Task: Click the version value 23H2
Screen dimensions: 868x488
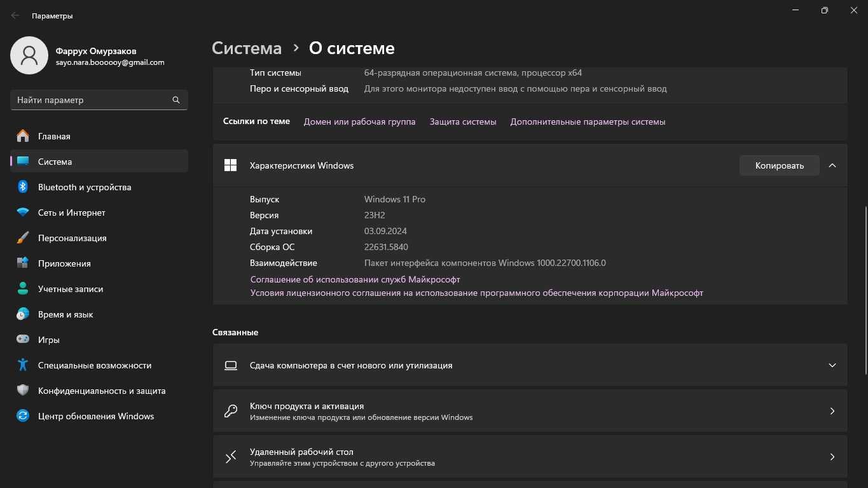Action: (375, 215)
